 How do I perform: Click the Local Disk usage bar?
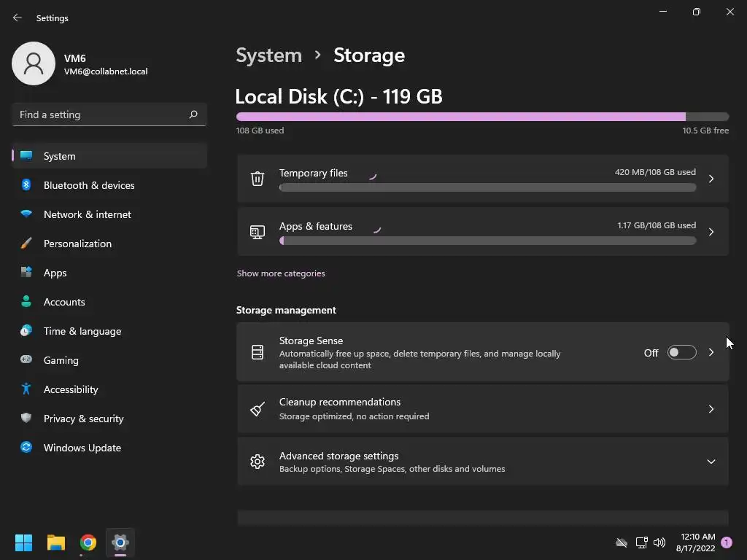pyautogui.click(x=482, y=117)
